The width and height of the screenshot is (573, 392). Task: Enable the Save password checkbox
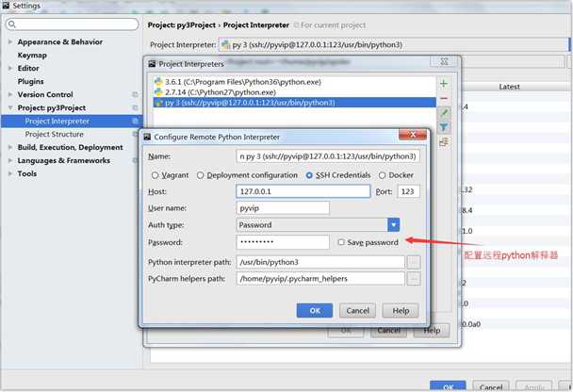pyautogui.click(x=341, y=242)
